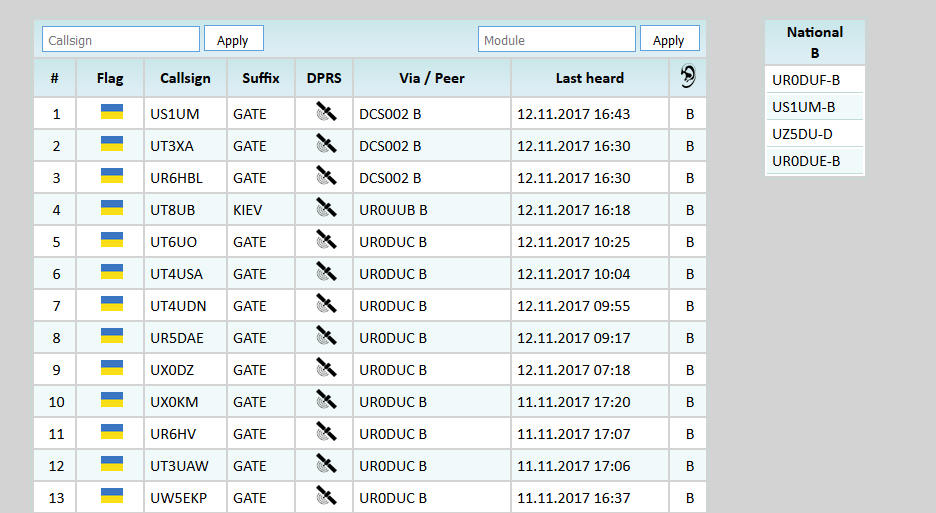Click the Ukraine flag for UR5DAE

pyautogui.click(x=111, y=337)
